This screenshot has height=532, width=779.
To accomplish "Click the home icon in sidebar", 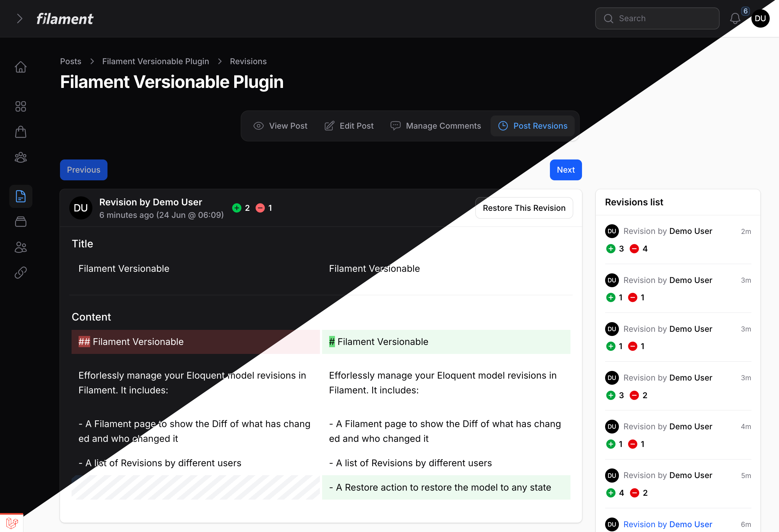I will point(21,67).
